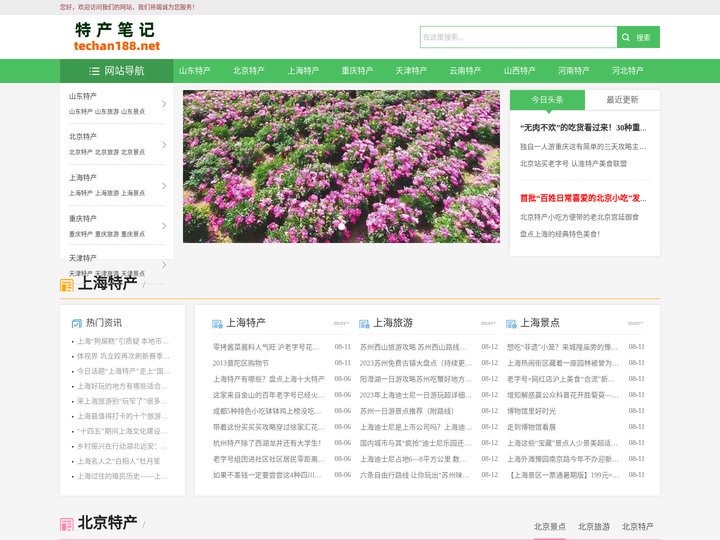720x540 pixels.
Task: Open 北京特产 in the green nav bar
Action: (x=249, y=71)
